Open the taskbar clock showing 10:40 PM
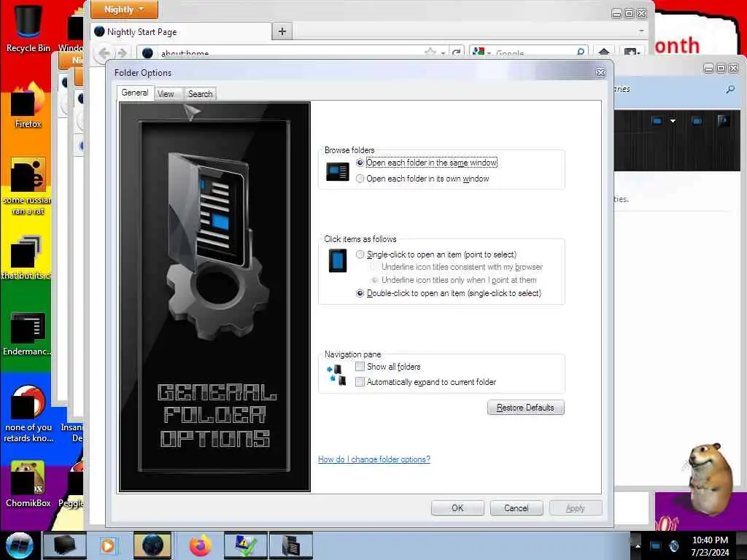The height and width of the screenshot is (560, 747). coord(710,545)
